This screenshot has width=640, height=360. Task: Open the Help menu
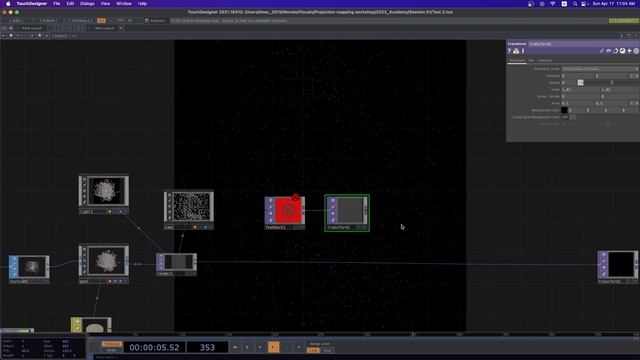tap(142, 4)
